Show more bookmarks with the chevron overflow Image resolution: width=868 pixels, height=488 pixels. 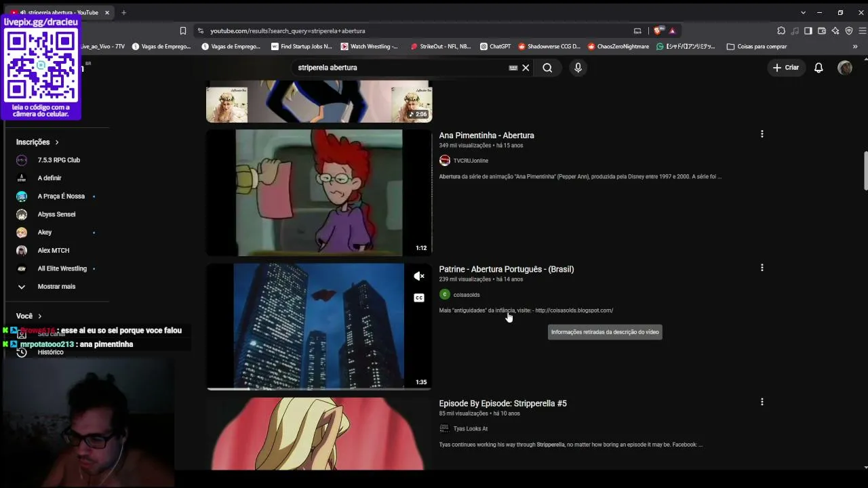[x=855, y=47]
